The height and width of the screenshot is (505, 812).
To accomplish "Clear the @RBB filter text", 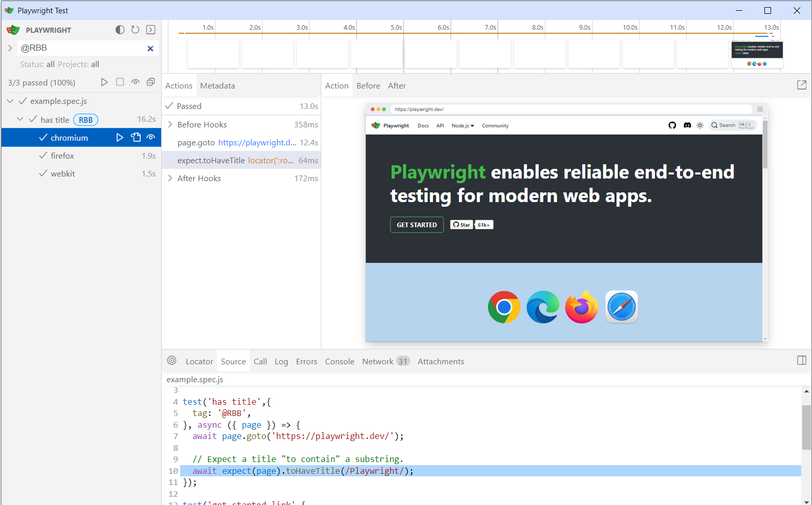I will click(x=150, y=49).
